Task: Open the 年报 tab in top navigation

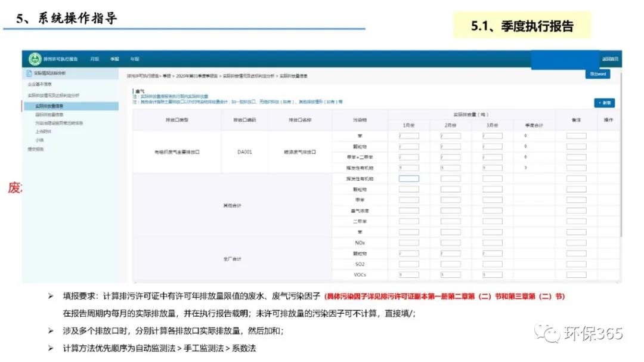Action: [135, 59]
